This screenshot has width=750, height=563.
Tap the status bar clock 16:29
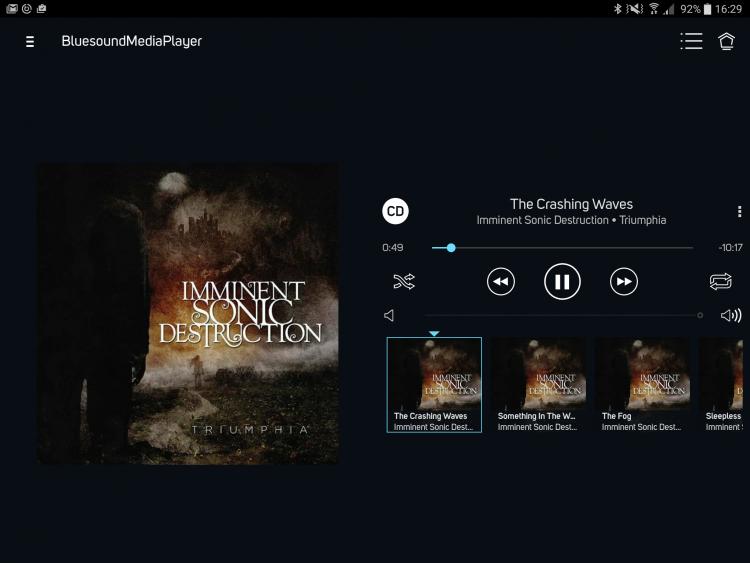(728, 9)
